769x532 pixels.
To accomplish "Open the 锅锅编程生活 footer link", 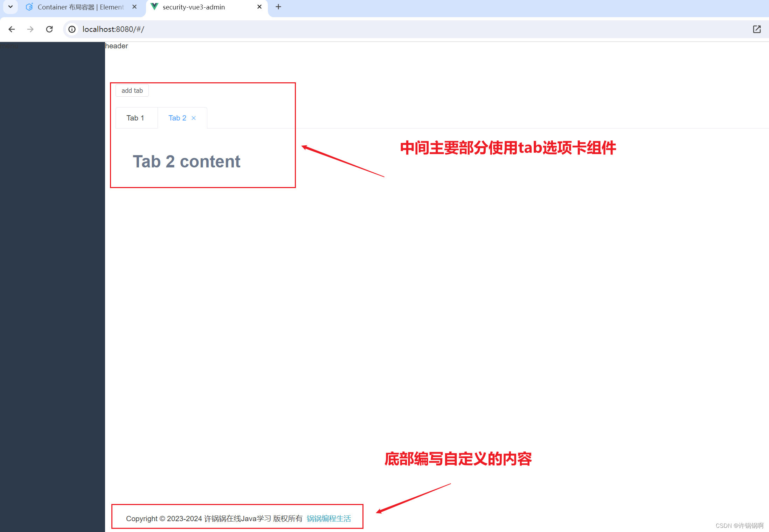I will [x=329, y=518].
